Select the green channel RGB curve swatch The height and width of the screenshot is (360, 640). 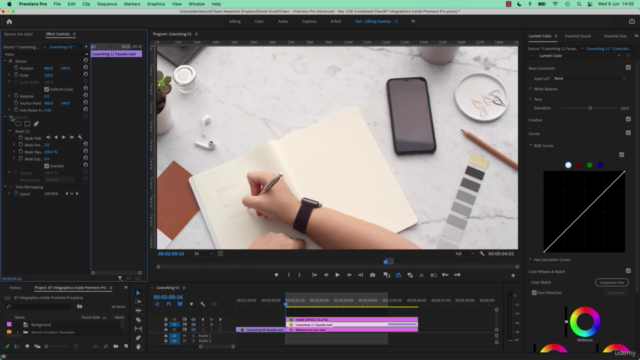click(x=590, y=165)
